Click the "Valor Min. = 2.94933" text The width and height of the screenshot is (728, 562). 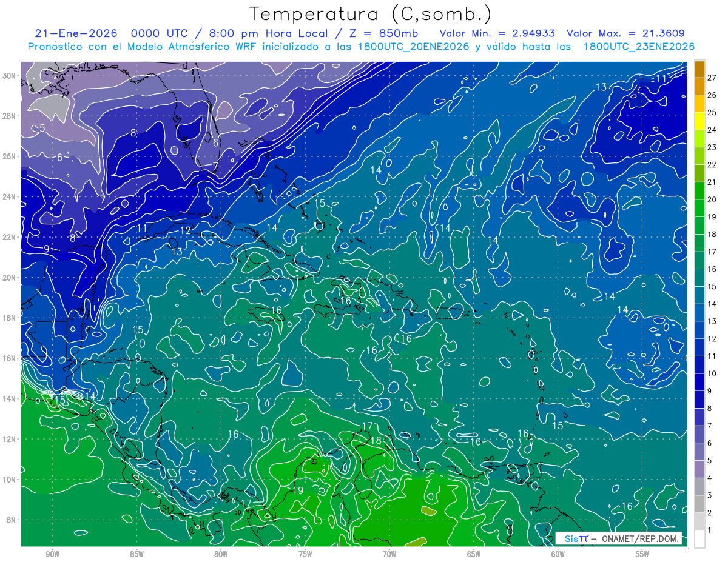(x=497, y=33)
